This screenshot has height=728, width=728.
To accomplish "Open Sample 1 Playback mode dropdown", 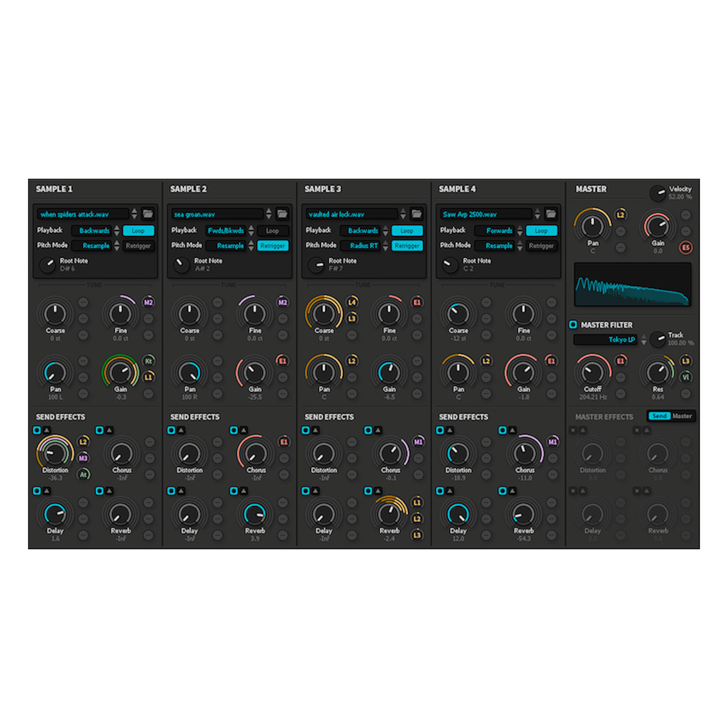I will (x=95, y=231).
